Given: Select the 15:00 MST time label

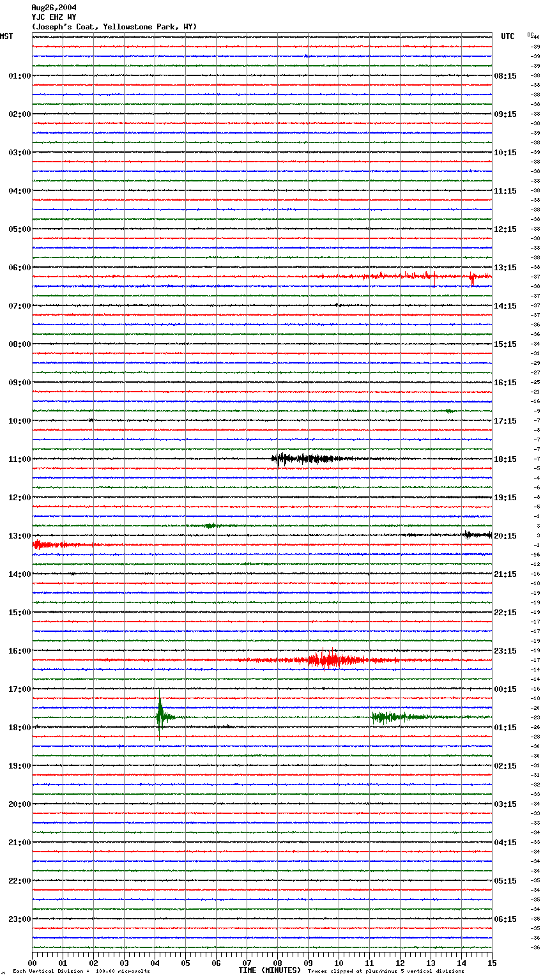Looking at the screenshot, I should 19,613.
